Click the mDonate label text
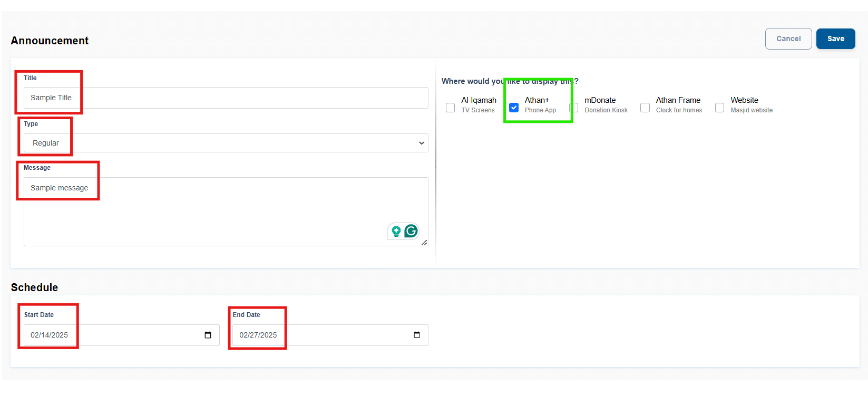Screen dimensions: 868x404 tap(600, 100)
